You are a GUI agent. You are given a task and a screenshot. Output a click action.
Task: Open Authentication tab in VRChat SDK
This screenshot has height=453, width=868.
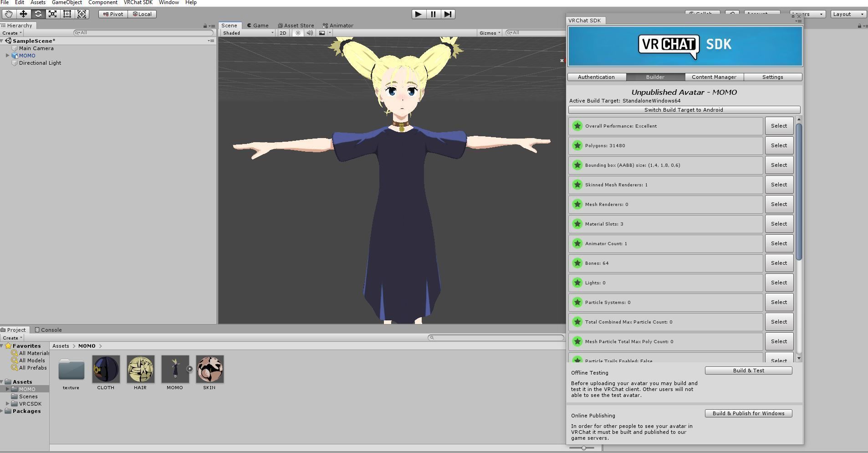(597, 77)
